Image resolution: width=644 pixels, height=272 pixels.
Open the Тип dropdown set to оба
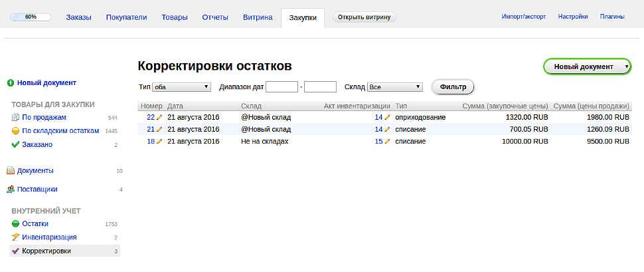tap(181, 87)
